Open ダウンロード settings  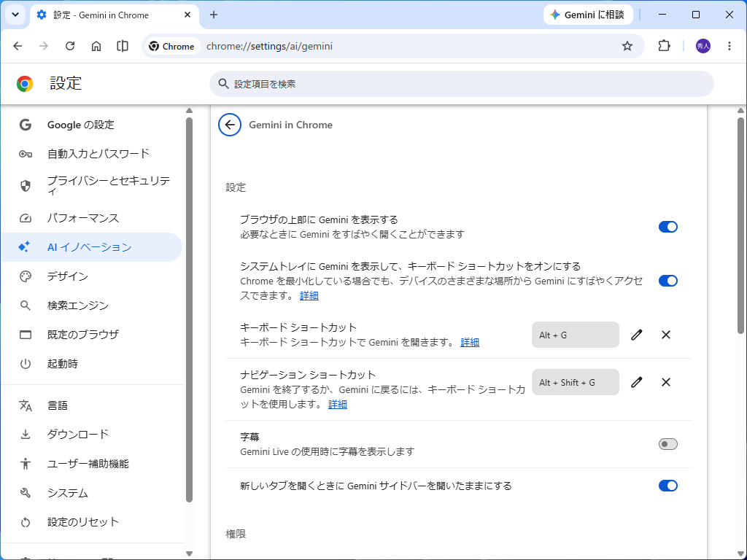(92, 435)
